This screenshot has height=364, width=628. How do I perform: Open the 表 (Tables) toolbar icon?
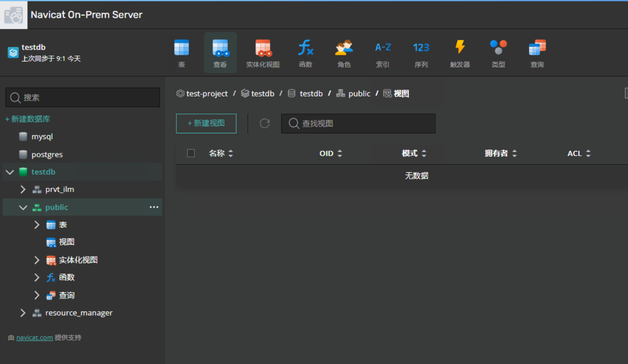[x=181, y=53]
